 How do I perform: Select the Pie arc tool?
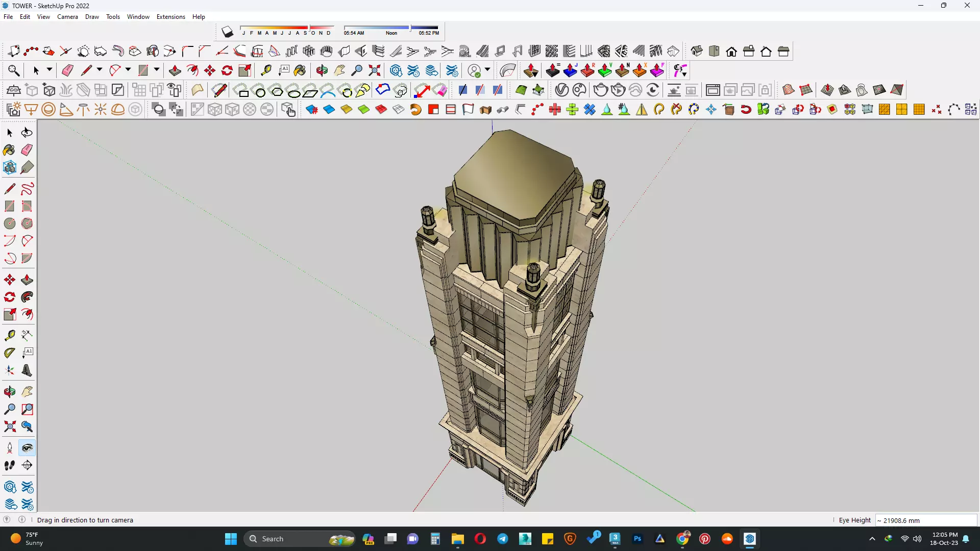click(27, 258)
